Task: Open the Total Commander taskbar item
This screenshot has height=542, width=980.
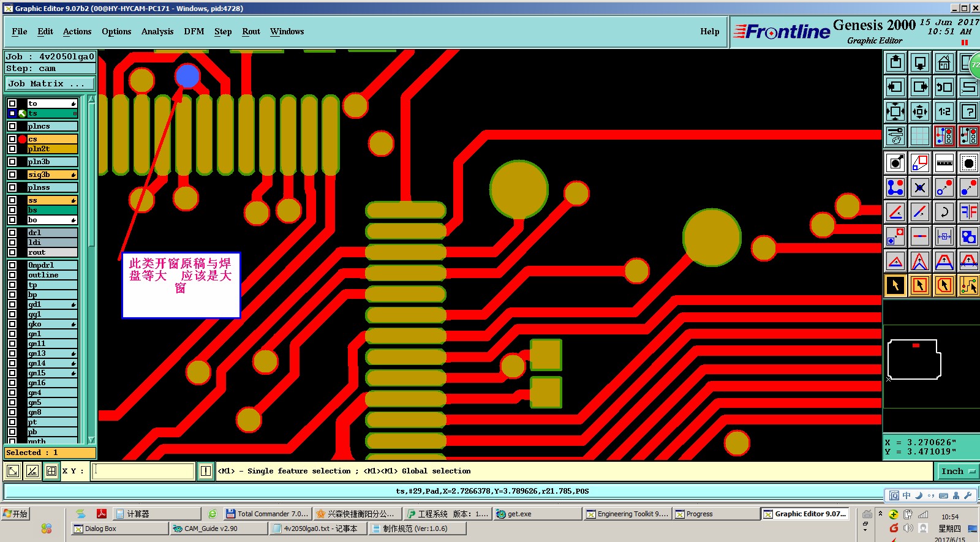Action: 267,514
